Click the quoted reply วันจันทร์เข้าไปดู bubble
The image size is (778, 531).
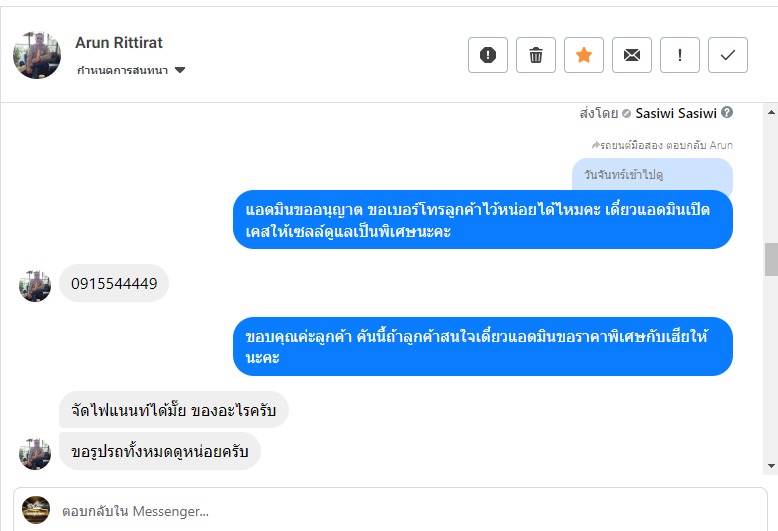652,175
